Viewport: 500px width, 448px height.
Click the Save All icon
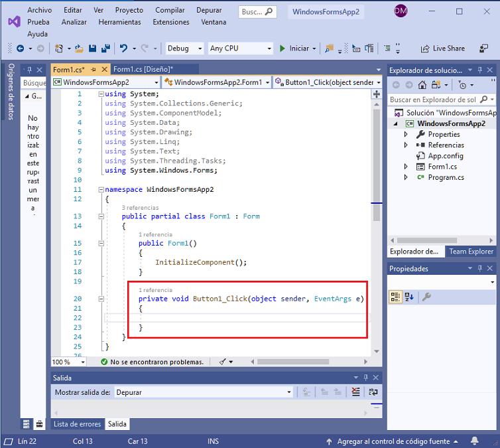click(x=105, y=48)
